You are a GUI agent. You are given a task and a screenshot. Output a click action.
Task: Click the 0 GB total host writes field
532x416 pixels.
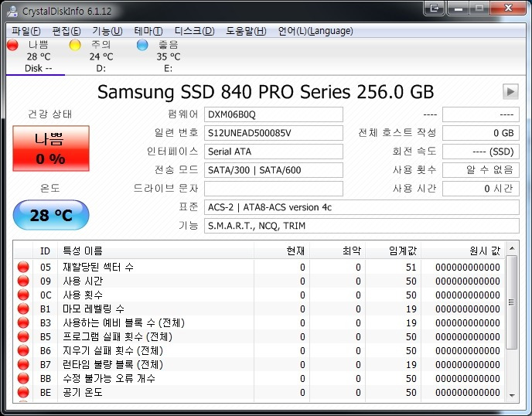coord(481,133)
